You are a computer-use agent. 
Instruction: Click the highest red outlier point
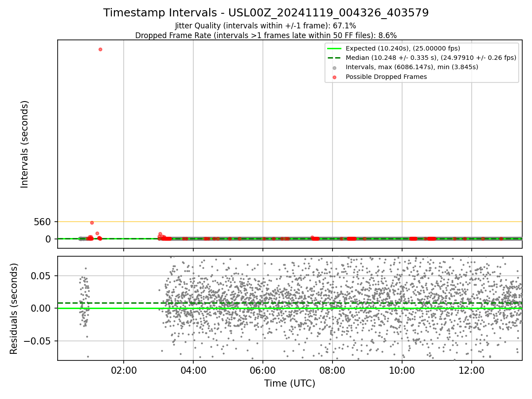100,49
